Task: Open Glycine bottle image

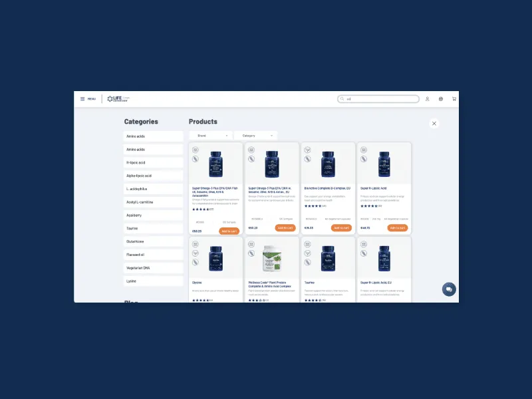Action: [x=215, y=259]
